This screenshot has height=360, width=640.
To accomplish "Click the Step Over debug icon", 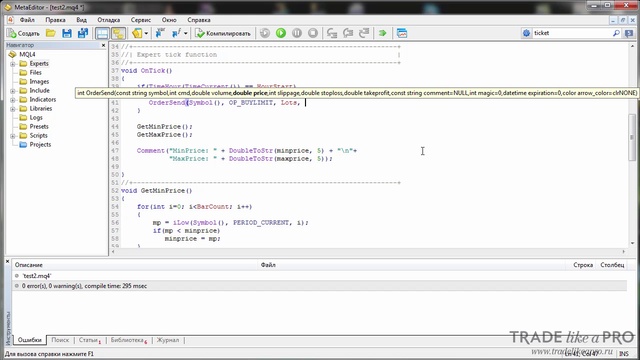I will pyautogui.click(x=348, y=33).
